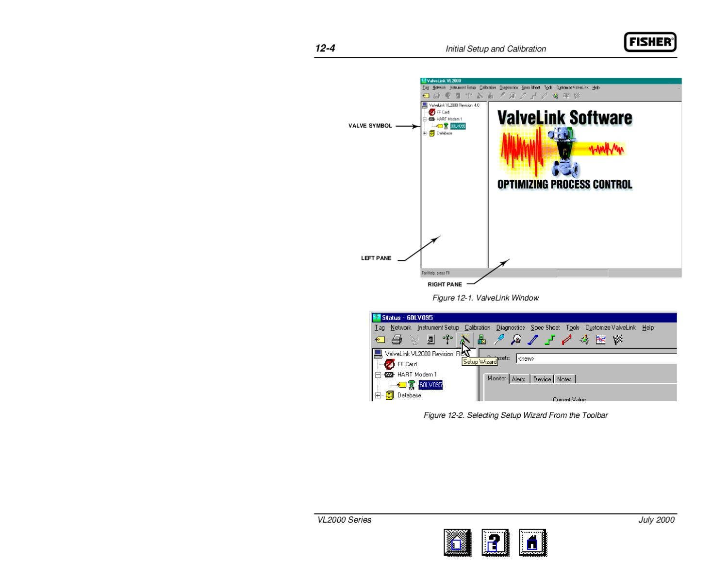This screenshot has height=563, width=728.
Task: Click the yellow tag icon in ValveLink VL2000 toolbar
Action: tap(426, 96)
